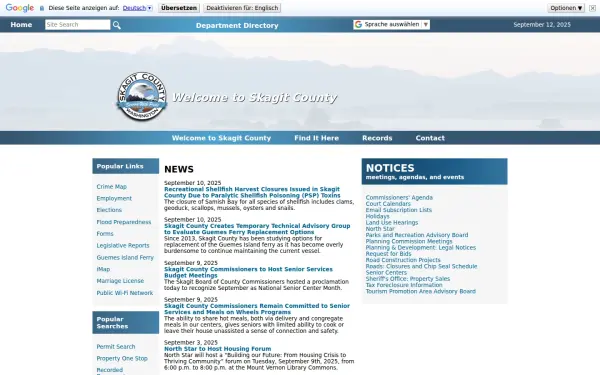The width and height of the screenshot is (600, 375).
Task: Open Meals on Wheels Programs article
Action: (257, 309)
